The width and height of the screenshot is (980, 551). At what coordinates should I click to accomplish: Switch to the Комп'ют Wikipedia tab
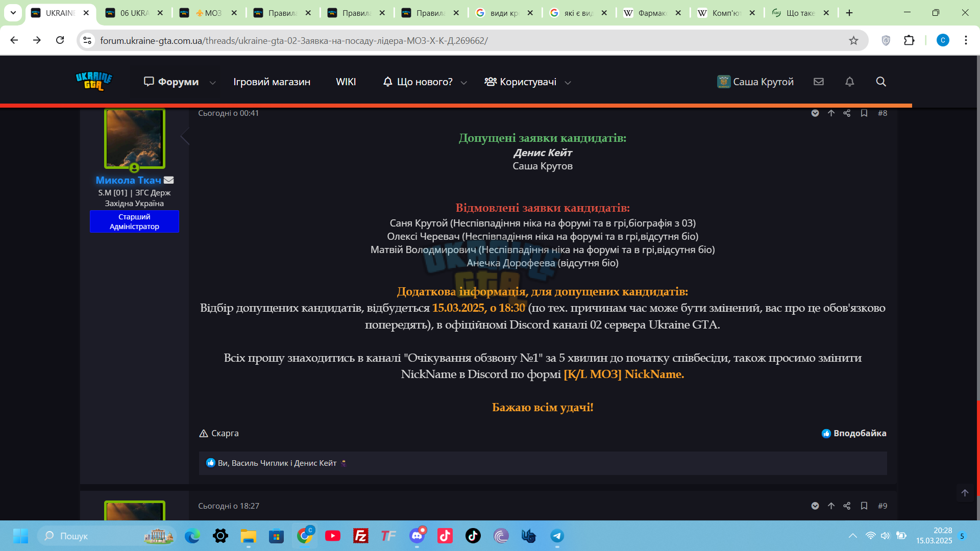(x=726, y=13)
